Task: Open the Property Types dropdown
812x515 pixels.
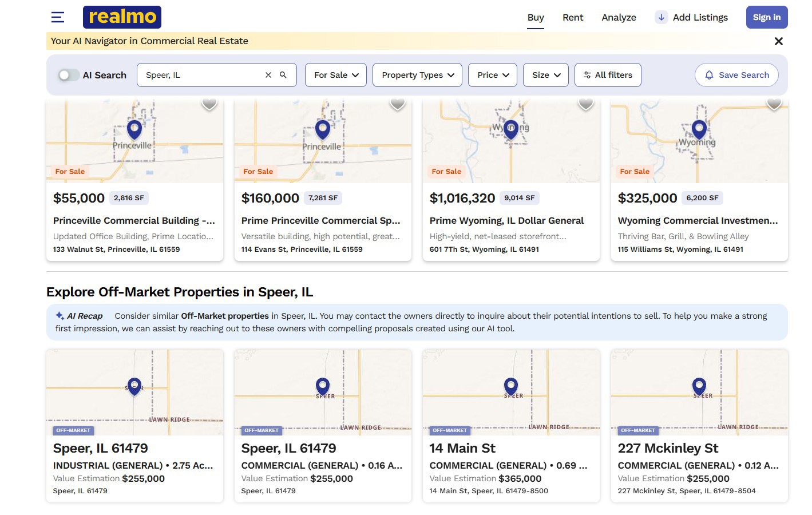Action: pyautogui.click(x=417, y=75)
